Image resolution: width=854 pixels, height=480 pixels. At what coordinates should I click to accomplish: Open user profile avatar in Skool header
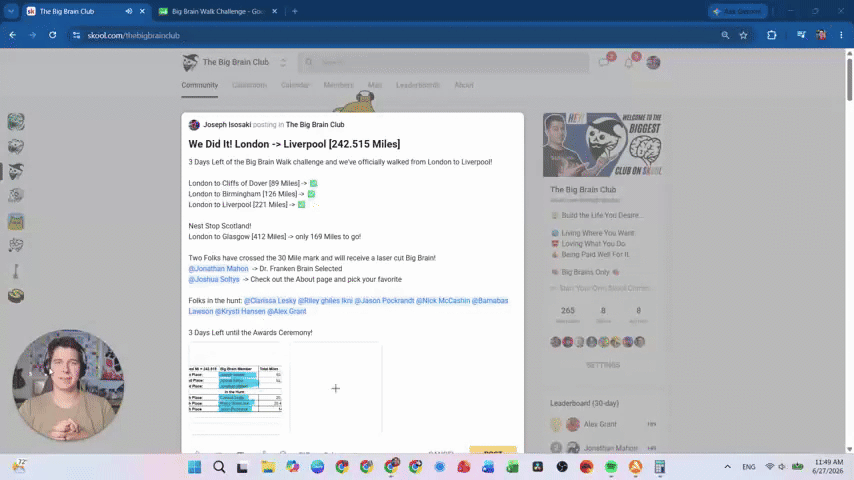654,63
